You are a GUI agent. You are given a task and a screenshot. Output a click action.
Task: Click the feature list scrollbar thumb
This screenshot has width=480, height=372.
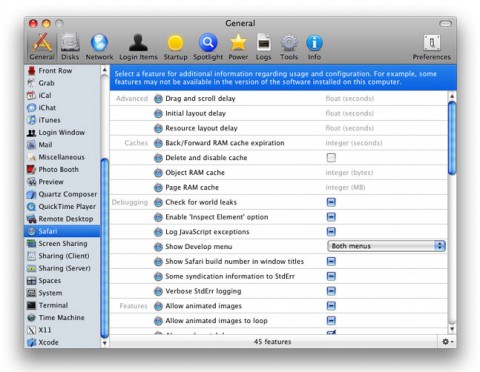pyautogui.click(x=452, y=138)
